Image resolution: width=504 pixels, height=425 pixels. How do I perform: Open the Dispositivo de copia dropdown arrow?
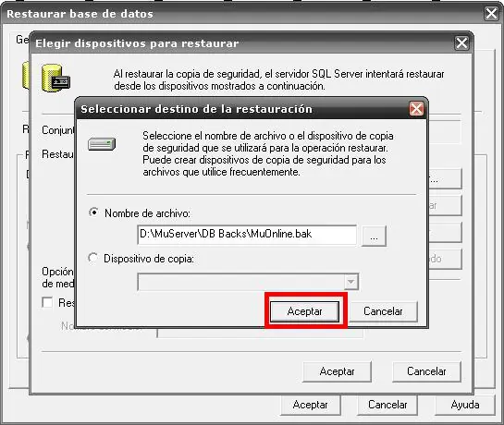click(351, 282)
